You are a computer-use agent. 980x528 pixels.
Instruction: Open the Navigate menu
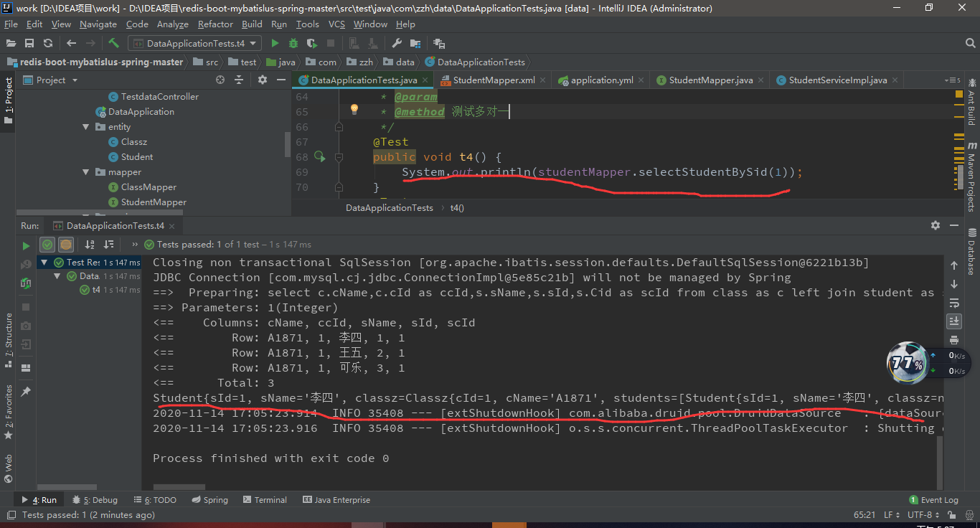[98, 24]
